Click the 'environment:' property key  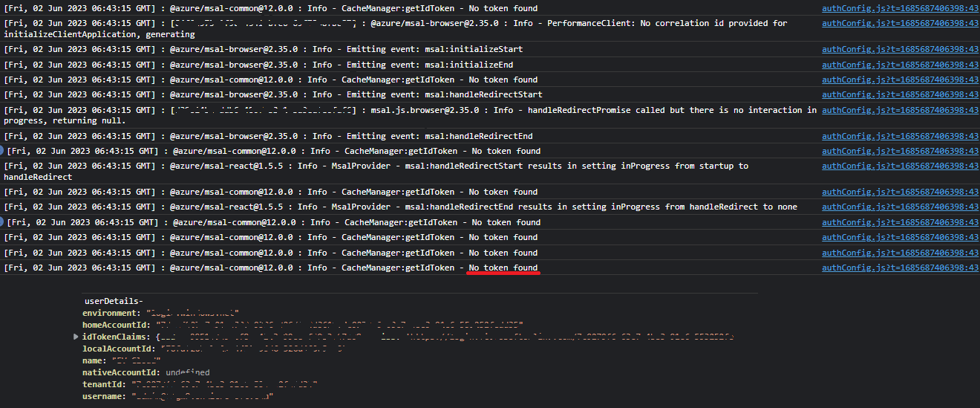[112, 314]
